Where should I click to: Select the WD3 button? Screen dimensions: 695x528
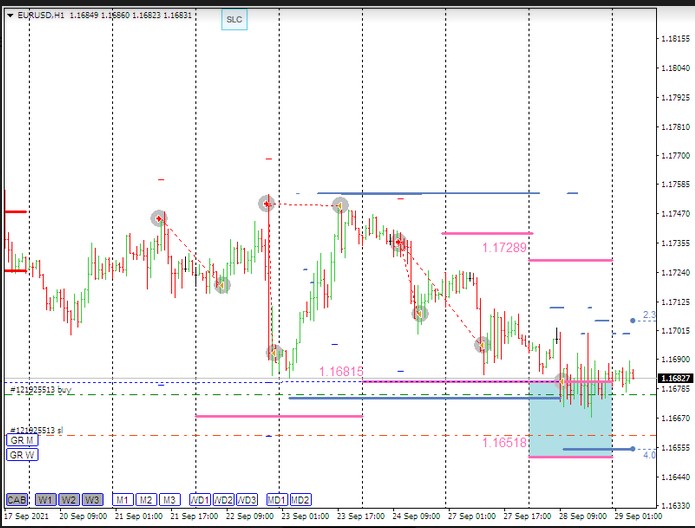tap(247, 499)
